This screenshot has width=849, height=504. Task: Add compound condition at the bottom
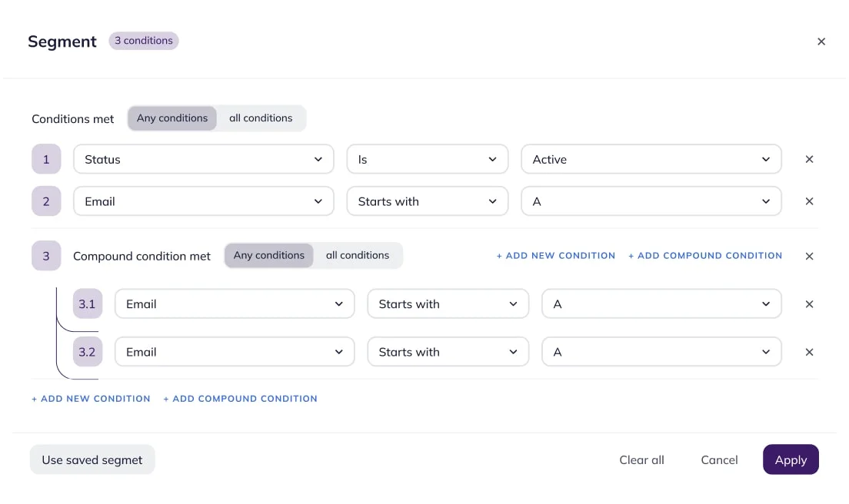(240, 399)
